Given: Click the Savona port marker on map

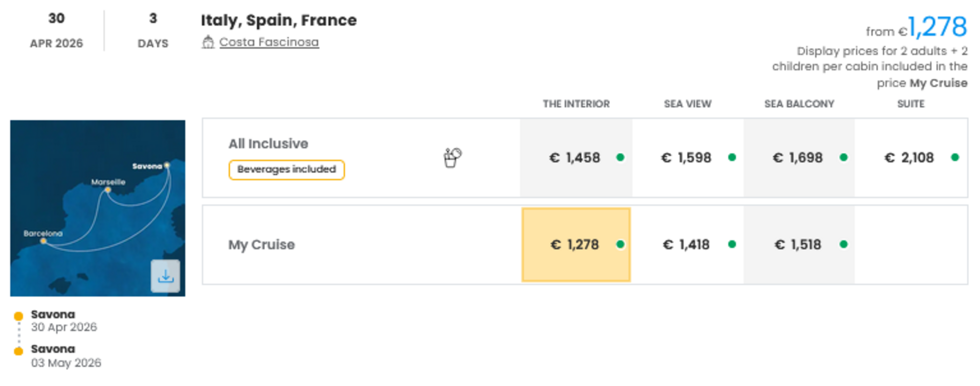Looking at the screenshot, I should [x=167, y=165].
